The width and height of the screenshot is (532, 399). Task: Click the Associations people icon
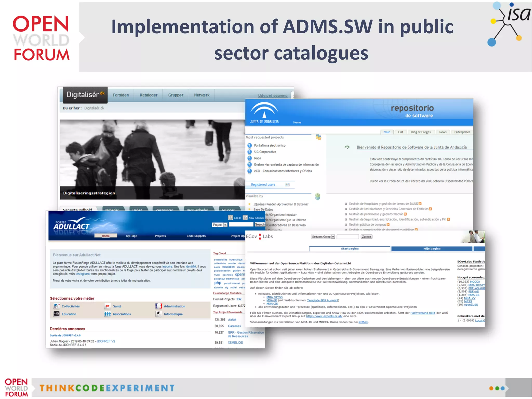coord(107,314)
